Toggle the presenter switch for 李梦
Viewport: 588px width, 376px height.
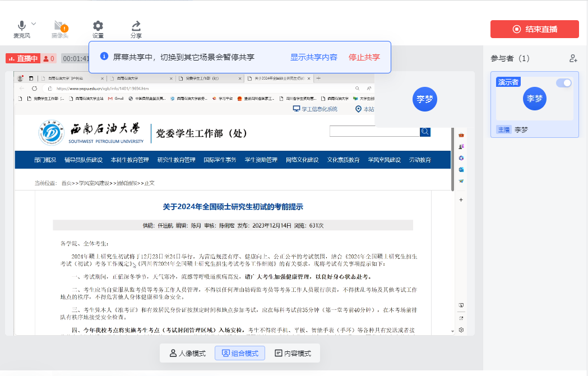click(x=564, y=83)
